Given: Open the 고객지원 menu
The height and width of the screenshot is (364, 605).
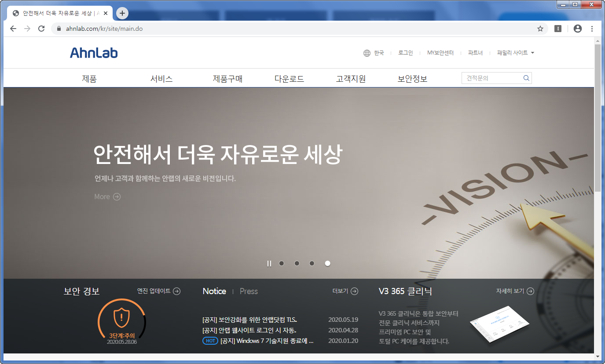Looking at the screenshot, I should click(x=351, y=79).
